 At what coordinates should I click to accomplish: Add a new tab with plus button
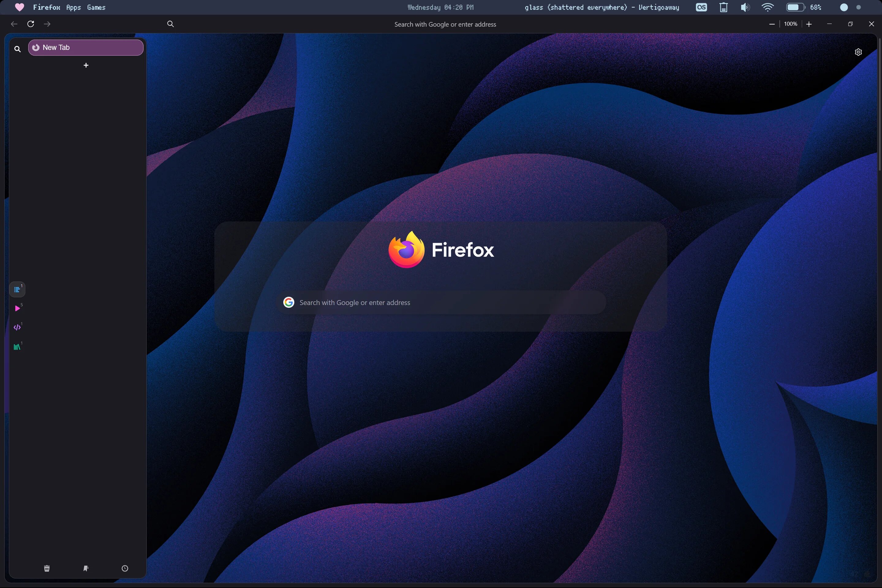point(86,65)
